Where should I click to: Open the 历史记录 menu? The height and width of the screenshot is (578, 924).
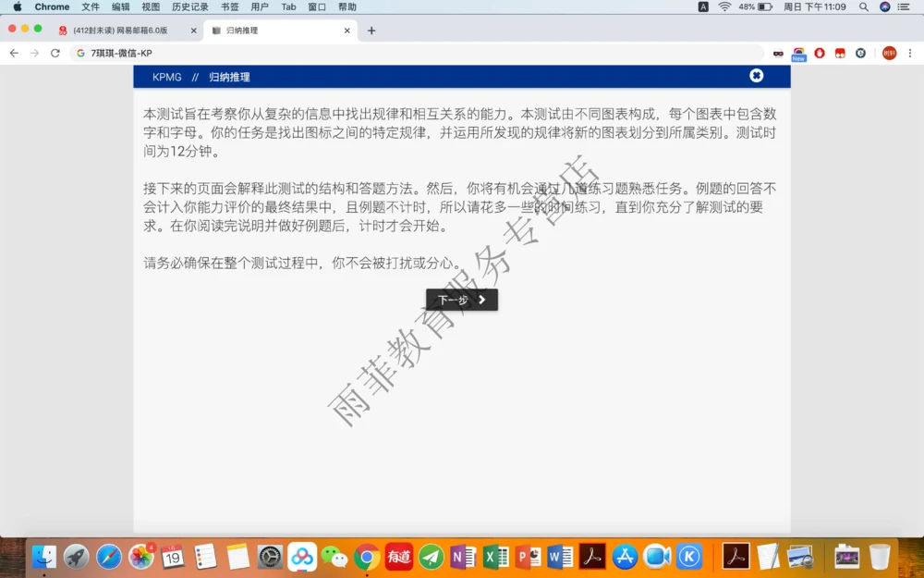point(189,6)
